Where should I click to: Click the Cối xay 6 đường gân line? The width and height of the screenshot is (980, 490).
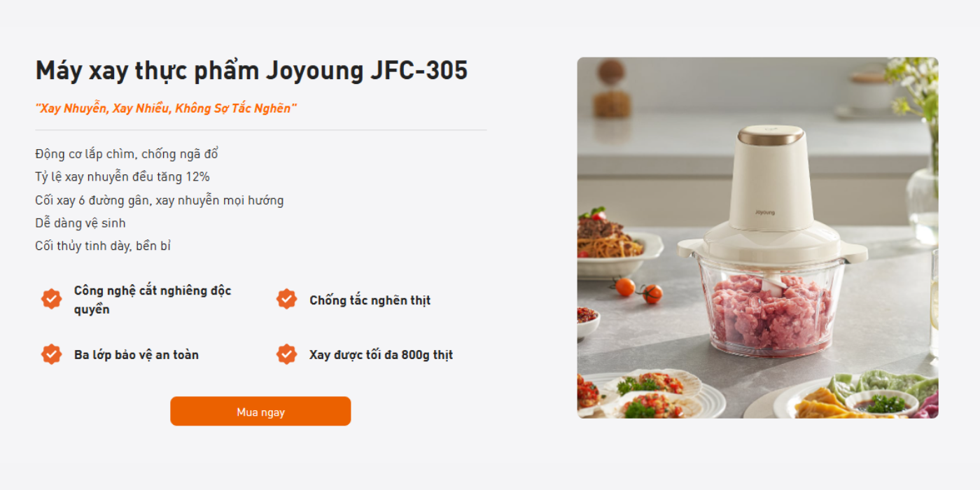[159, 200]
